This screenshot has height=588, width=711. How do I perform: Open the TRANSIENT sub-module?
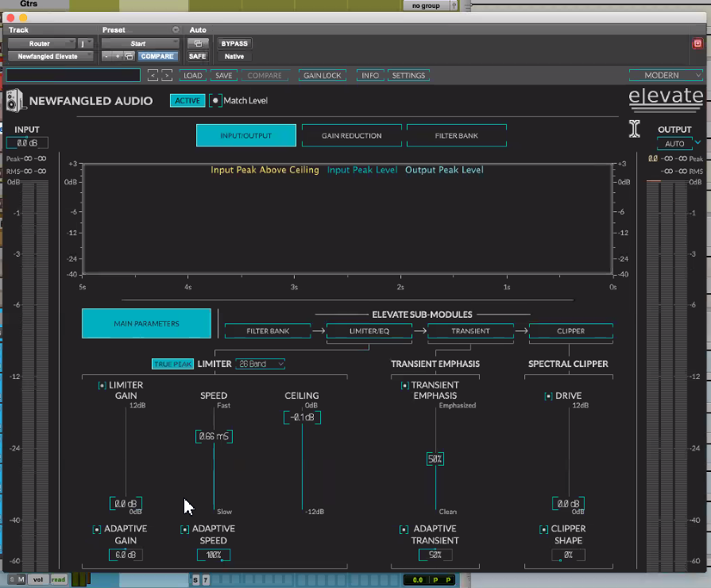coord(470,331)
